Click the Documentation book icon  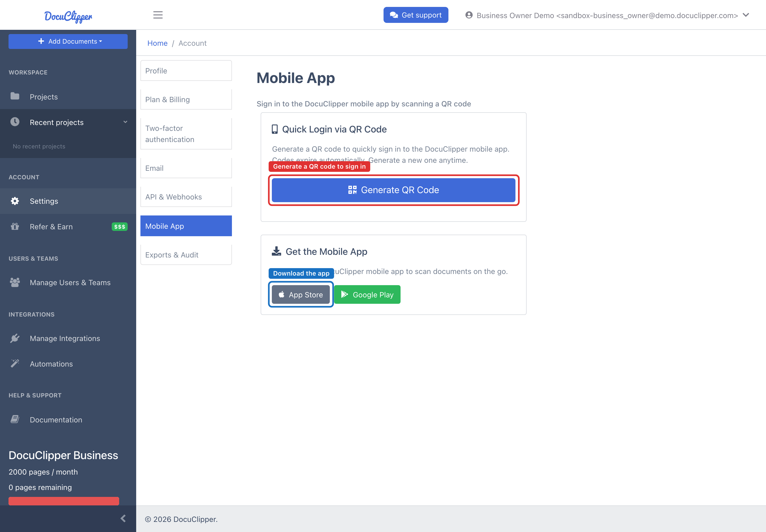click(x=15, y=419)
